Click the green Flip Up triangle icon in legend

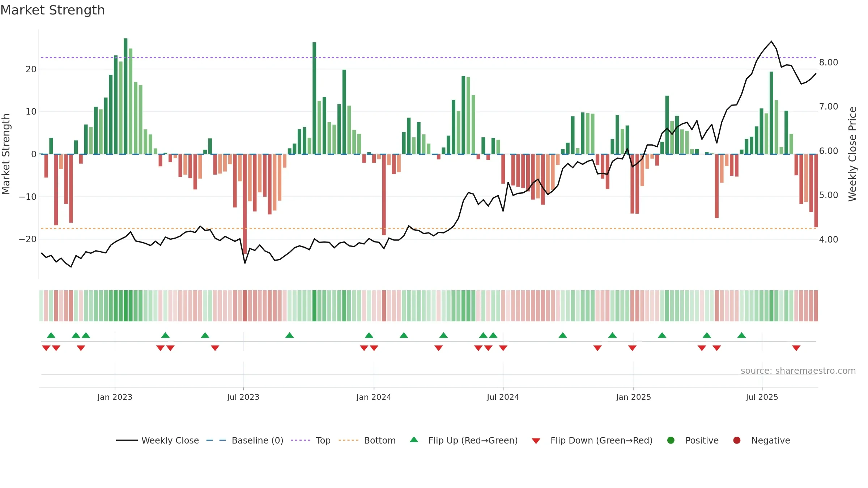pyautogui.click(x=414, y=440)
